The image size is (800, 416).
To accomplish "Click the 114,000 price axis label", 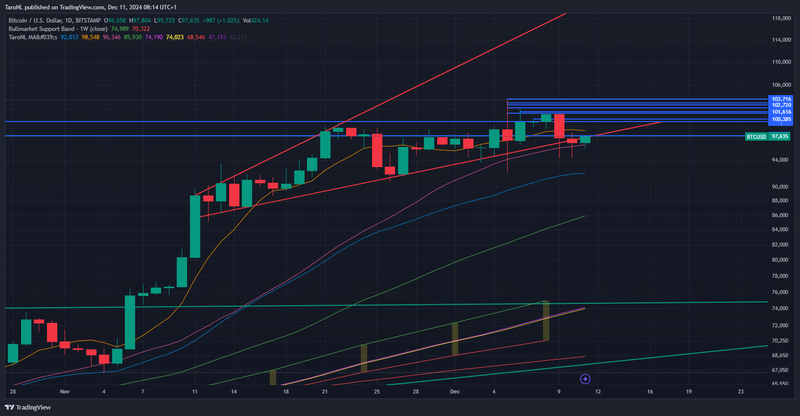I will pos(781,40).
